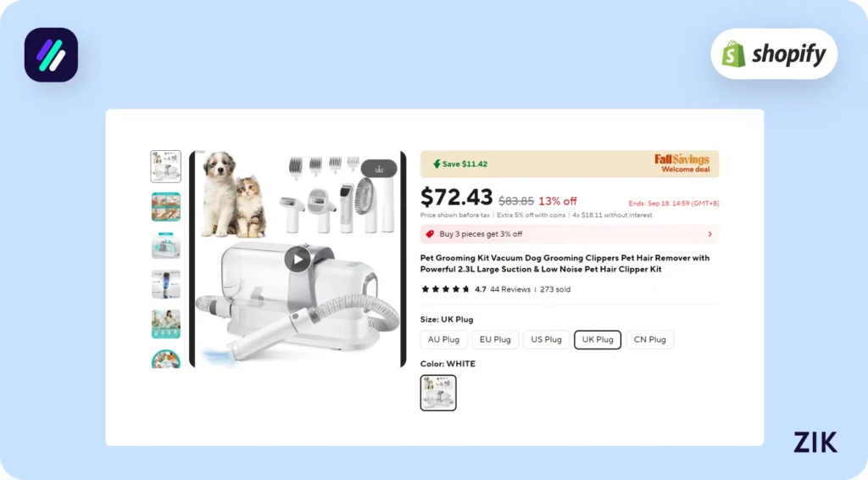Click the Shopify logo badge
The height and width of the screenshot is (480, 868).
(774, 54)
